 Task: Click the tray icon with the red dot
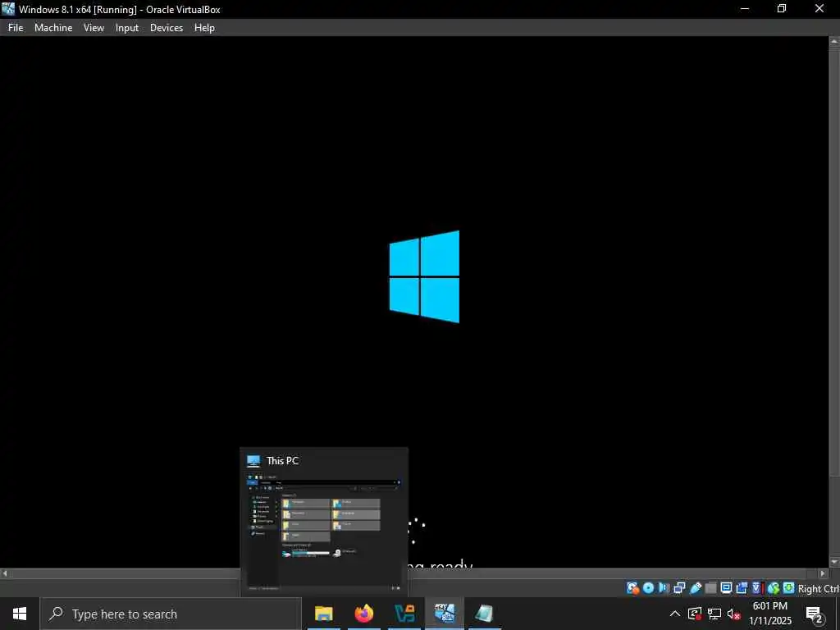tap(695, 614)
